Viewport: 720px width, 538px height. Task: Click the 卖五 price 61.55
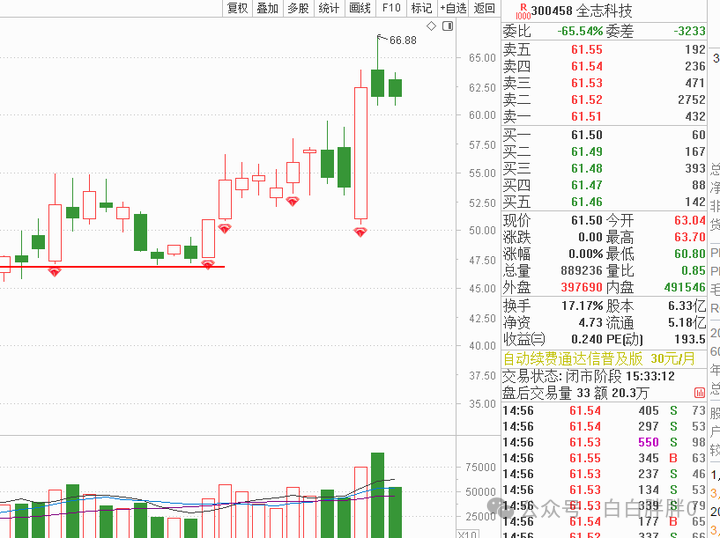[586, 50]
